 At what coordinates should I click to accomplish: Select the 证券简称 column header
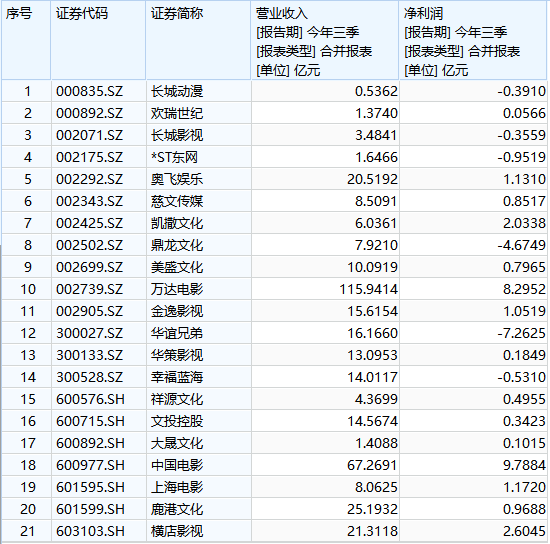pos(198,40)
